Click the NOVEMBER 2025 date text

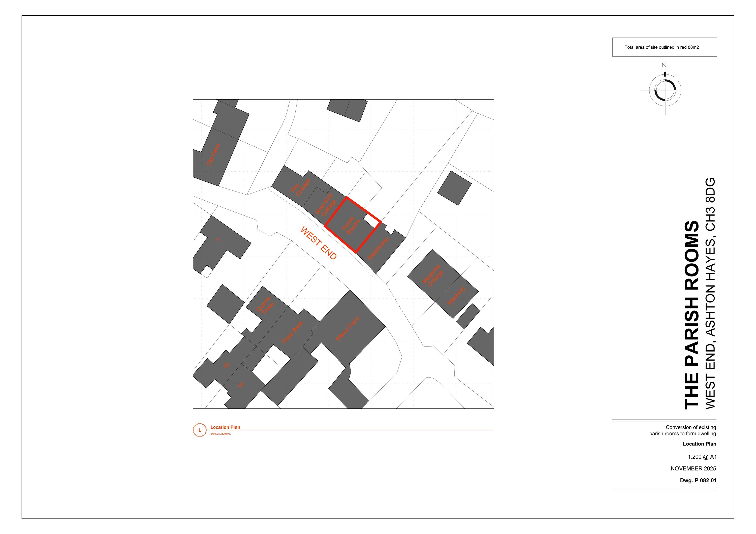pos(693,468)
